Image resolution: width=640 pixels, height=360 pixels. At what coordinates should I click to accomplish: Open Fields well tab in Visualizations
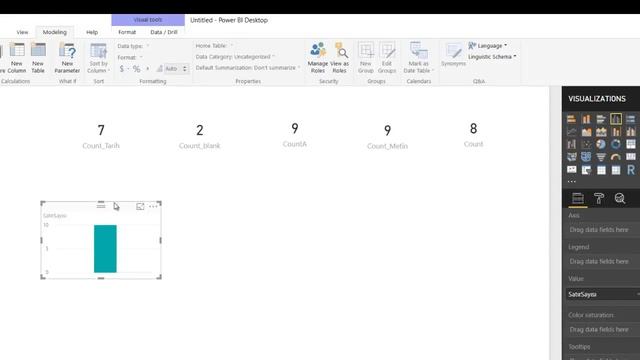[x=578, y=199]
